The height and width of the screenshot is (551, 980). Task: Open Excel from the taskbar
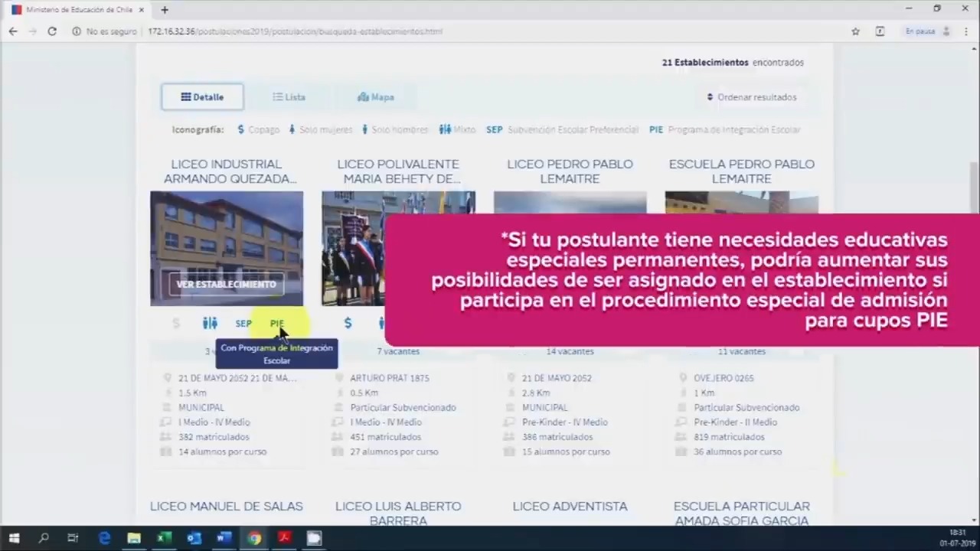tap(164, 538)
